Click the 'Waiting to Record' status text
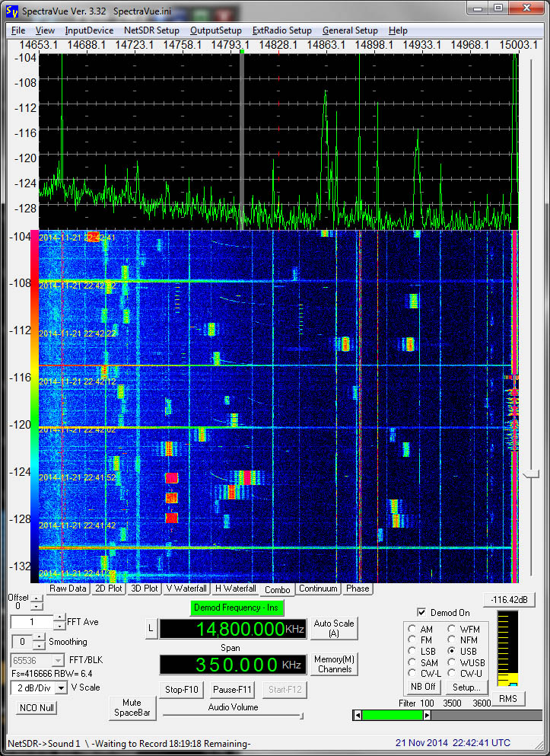The width and height of the screenshot is (550, 756). click(171, 744)
